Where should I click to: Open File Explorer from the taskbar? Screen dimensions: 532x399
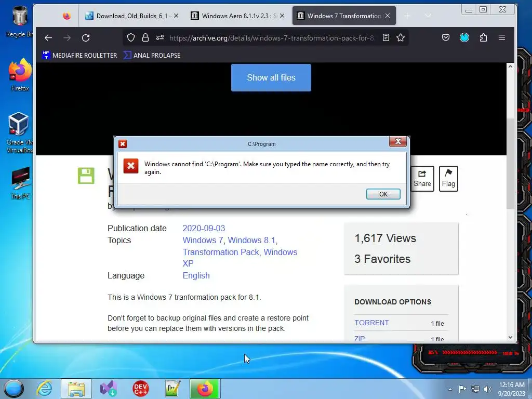point(76,389)
